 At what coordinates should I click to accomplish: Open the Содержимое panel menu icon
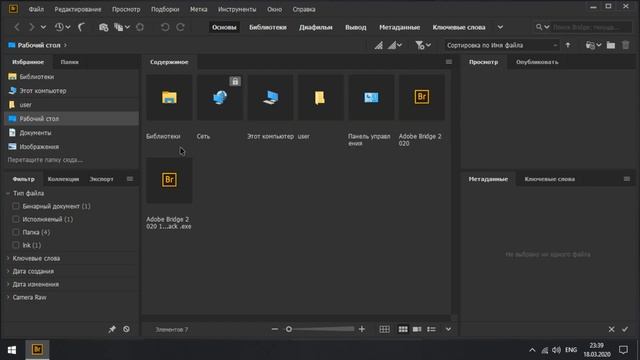[x=449, y=62]
